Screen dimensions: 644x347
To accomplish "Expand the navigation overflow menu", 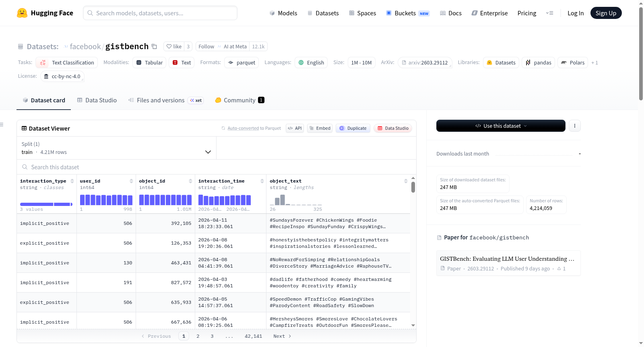I will pyautogui.click(x=549, y=13).
